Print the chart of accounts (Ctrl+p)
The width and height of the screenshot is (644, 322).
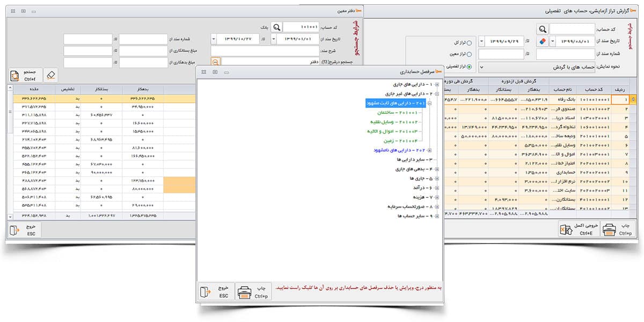click(x=253, y=292)
